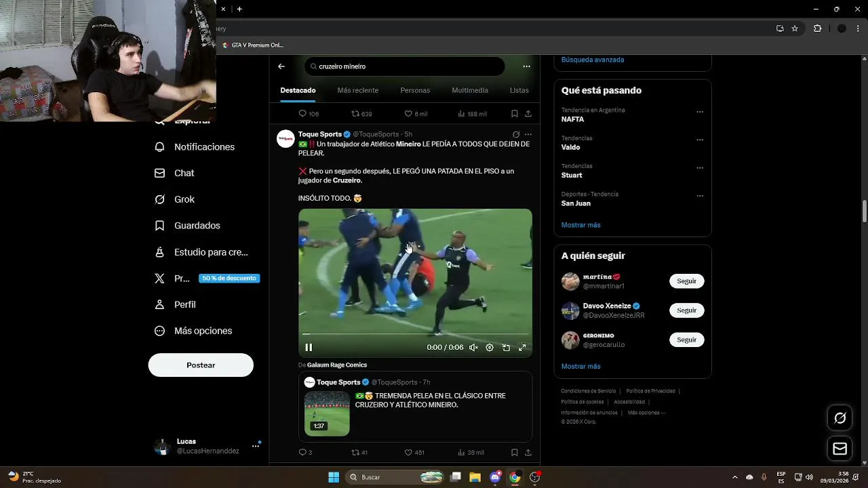Open Estudio para creadores
This screenshot has height=488, width=868.
click(201, 252)
